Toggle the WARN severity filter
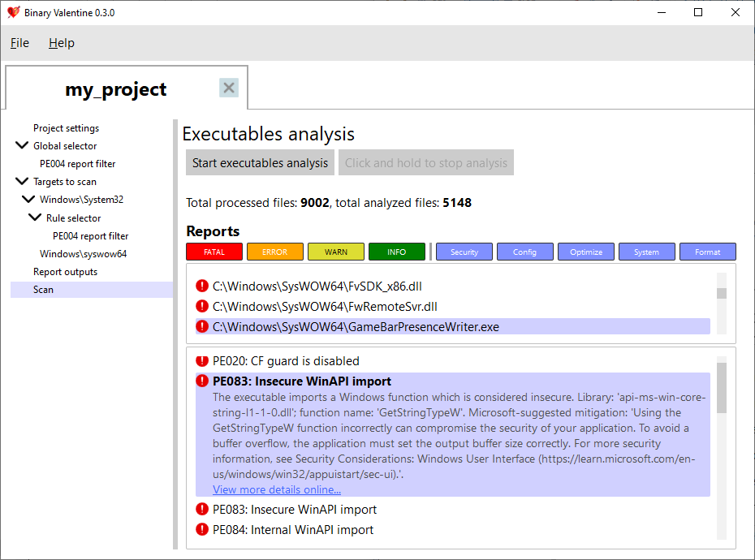This screenshot has width=755, height=560. point(336,252)
